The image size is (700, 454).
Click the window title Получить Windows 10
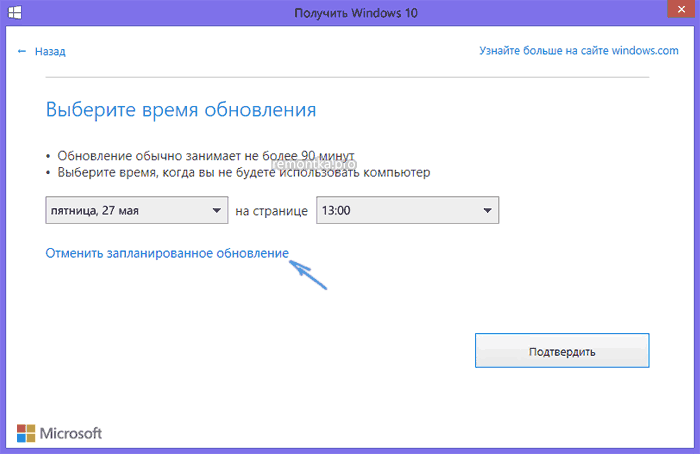pyautogui.click(x=356, y=13)
